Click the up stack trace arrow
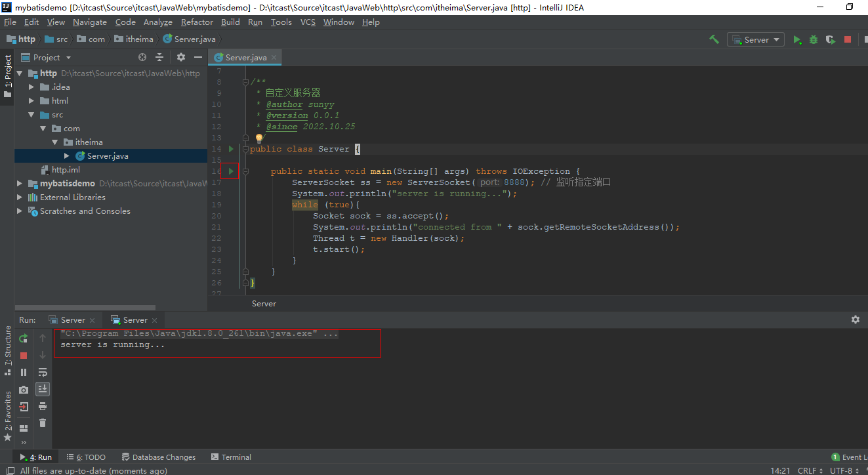This screenshot has height=475, width=868. tap(43, 338)
